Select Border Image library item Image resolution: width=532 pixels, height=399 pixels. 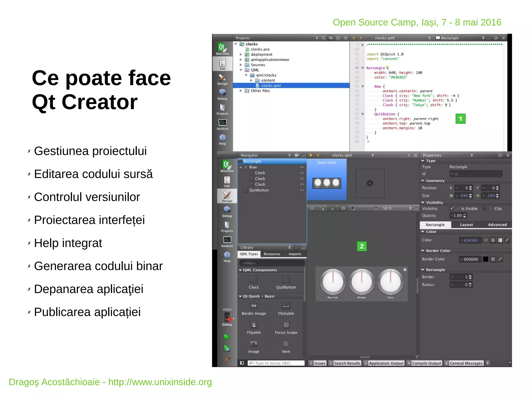click(254, 309)
